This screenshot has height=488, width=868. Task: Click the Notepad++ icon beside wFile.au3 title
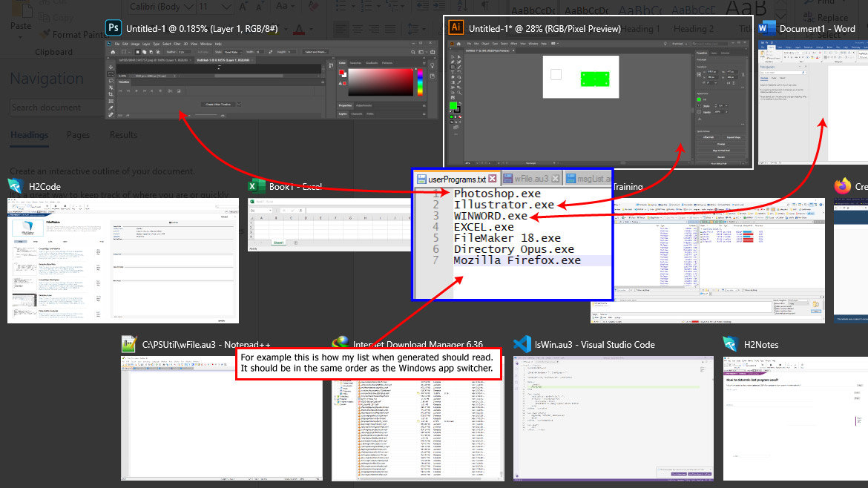(129, 344)
